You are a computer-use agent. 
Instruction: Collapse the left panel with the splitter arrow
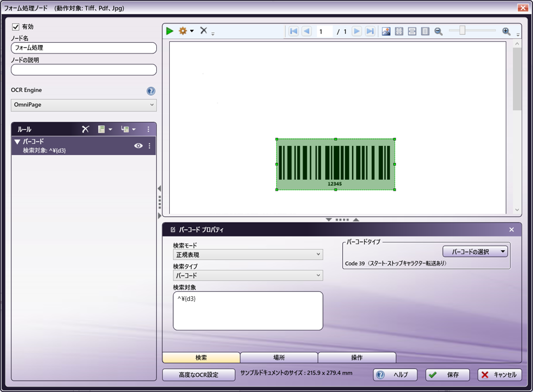pyautogui.click(x=159, y=189)
